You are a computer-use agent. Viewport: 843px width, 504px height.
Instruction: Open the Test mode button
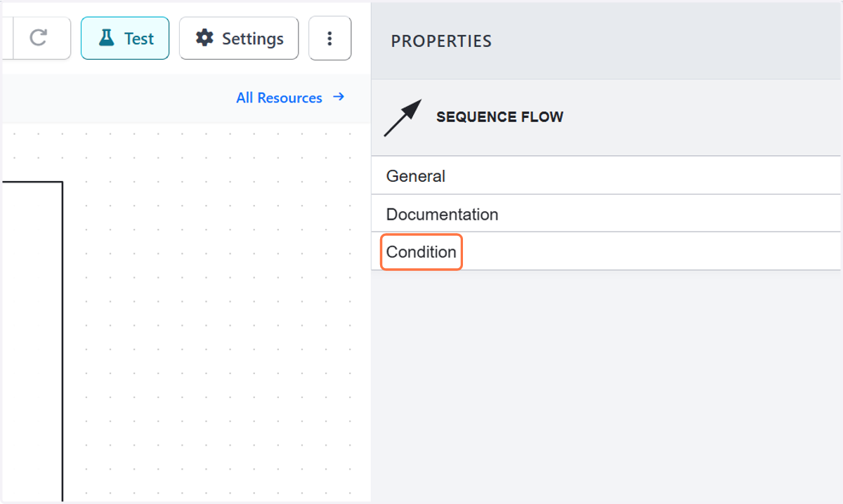(x=125, y=38)
